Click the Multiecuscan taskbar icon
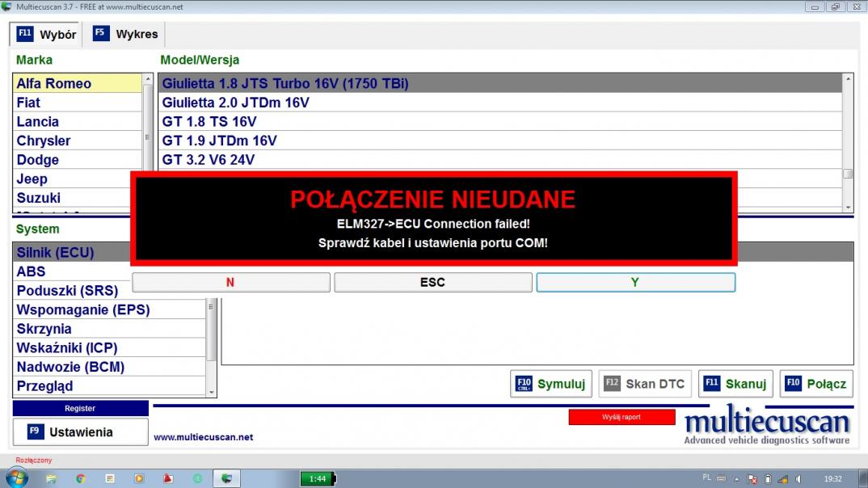The height and width of the screenshot is (488, 868). (226, 478)
